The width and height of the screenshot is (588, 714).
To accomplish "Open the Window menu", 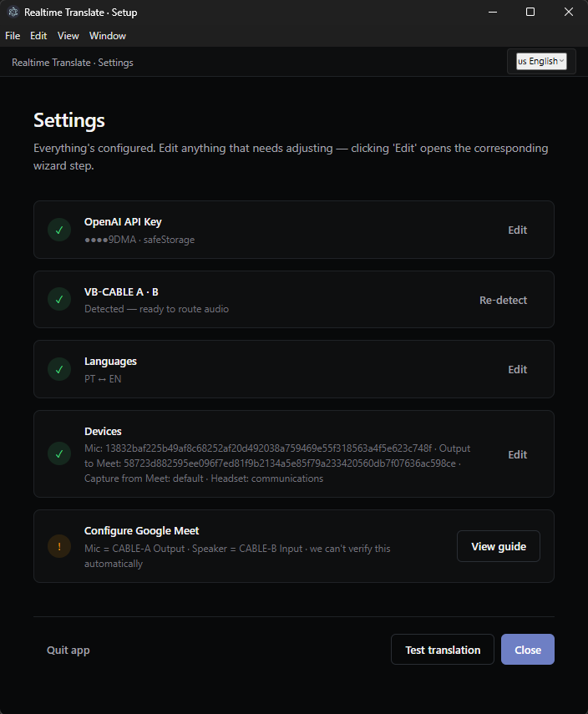I will (108, 36).
